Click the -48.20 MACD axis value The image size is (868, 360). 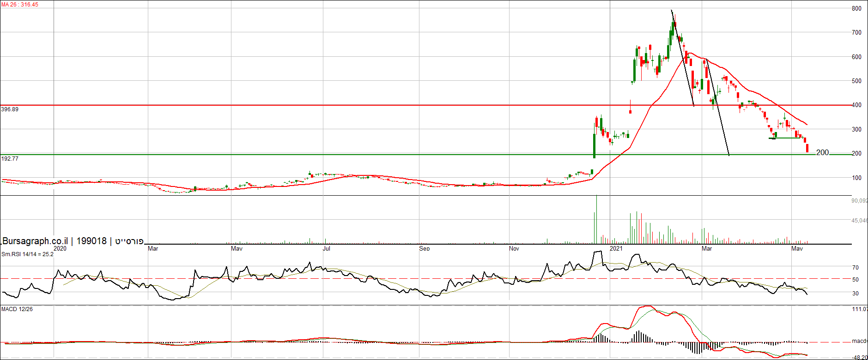coord(859,357)
